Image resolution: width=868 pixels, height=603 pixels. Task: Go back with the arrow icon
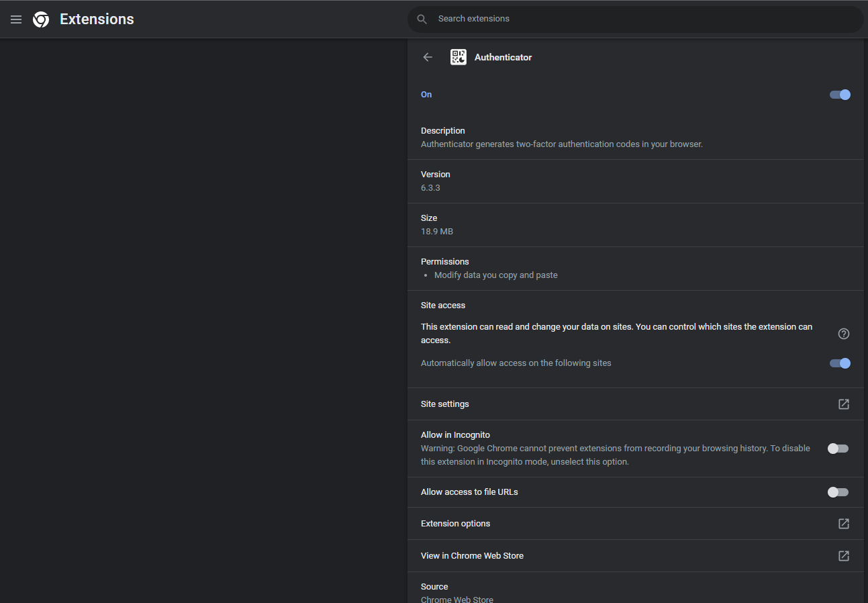[428, 57]
